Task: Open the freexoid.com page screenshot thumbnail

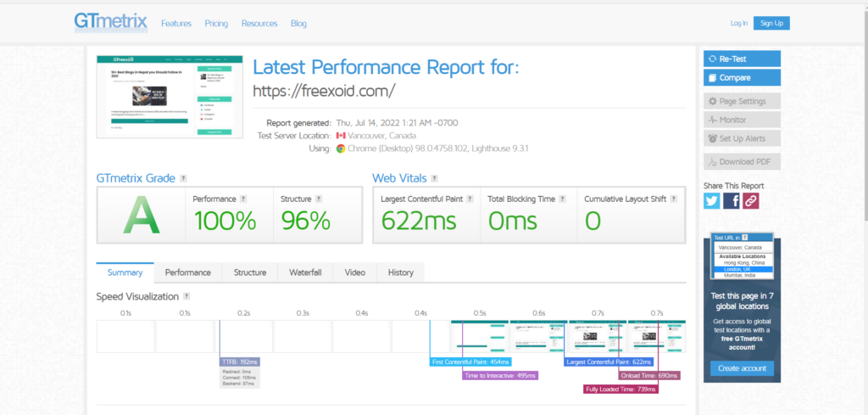Action: pos(170,97)
